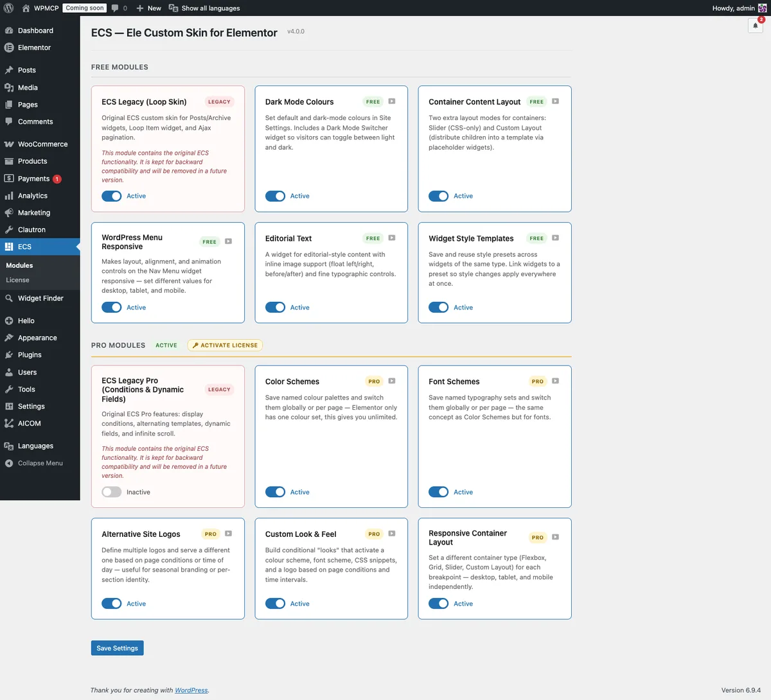Image resolution: width=771 pixels, height=700 pixels.
Task: Open Show all languages menu
Action: [x=204, y=8]
